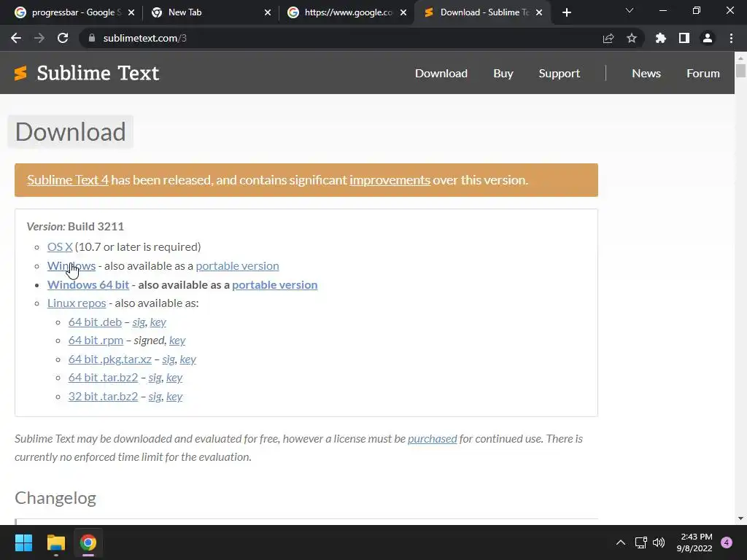Click the scrollbar down arrow
The height and width of the screenshot is (560, 747).
pyautogui.click(x=740, y=518)
